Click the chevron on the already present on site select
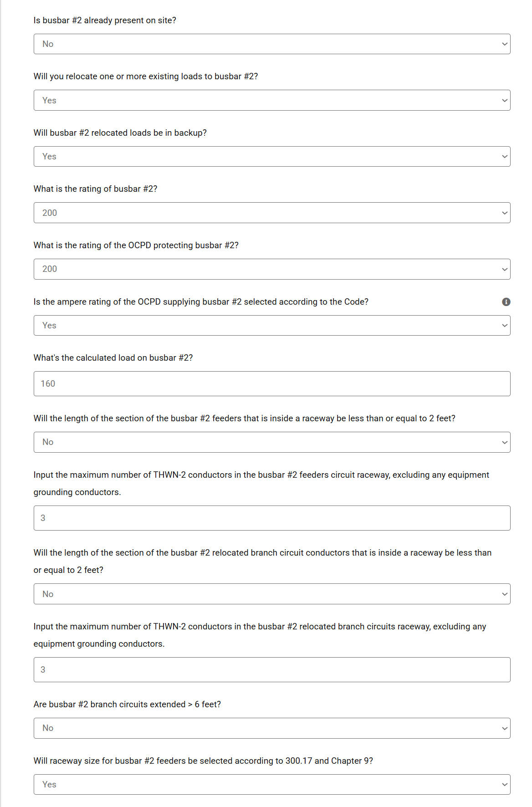The width and height of the screenshot is (532, 807). point(504,44)
